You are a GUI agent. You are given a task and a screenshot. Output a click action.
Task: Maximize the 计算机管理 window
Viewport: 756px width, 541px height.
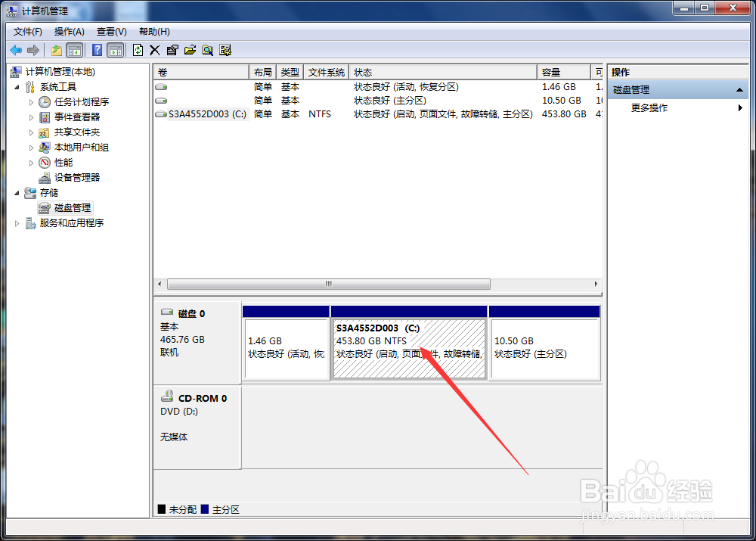point(705,8)
